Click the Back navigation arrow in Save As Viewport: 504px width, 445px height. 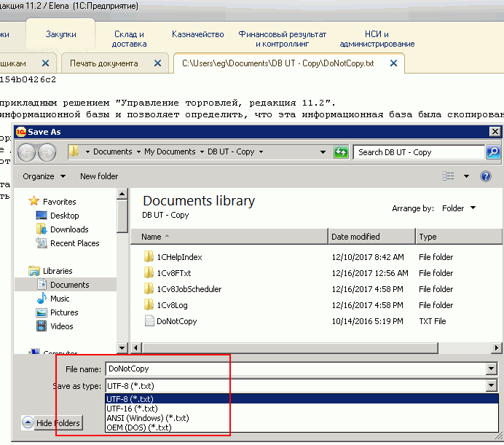(x=26, y=152)
